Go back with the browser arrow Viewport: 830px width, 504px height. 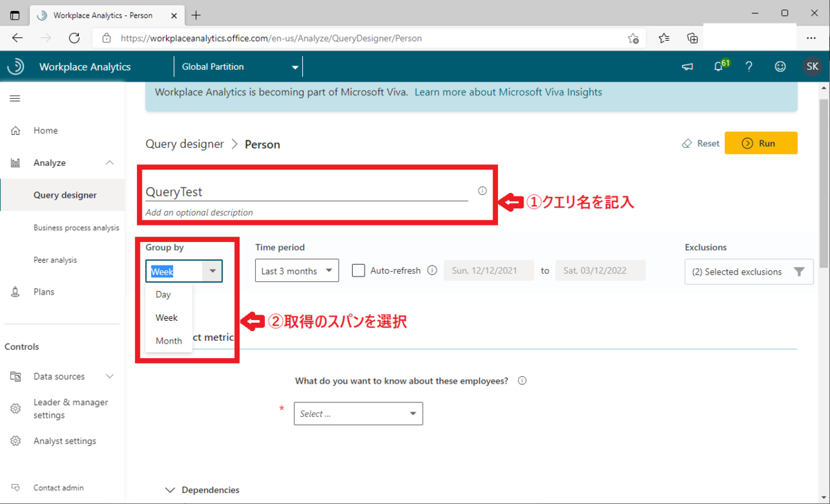coord(17,38)
